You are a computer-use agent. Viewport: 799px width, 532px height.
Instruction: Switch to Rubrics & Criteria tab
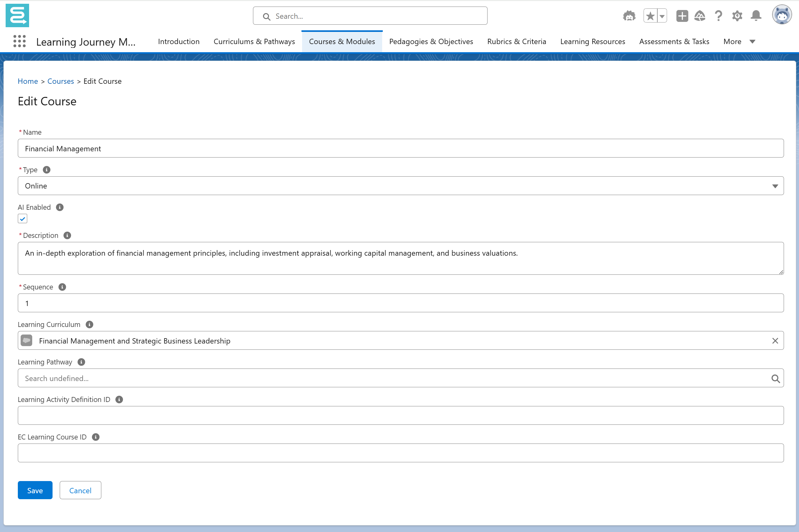[x=516, y=41]
